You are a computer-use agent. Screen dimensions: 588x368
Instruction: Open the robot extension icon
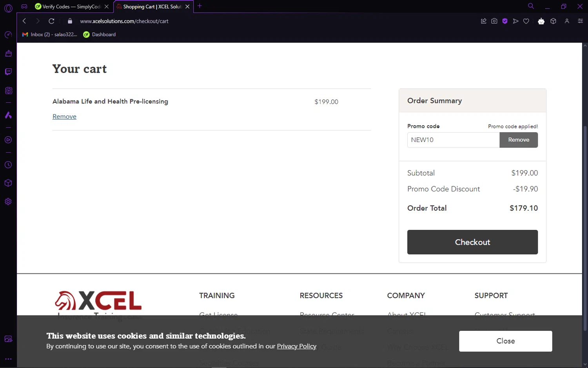(x=541, y=21)
